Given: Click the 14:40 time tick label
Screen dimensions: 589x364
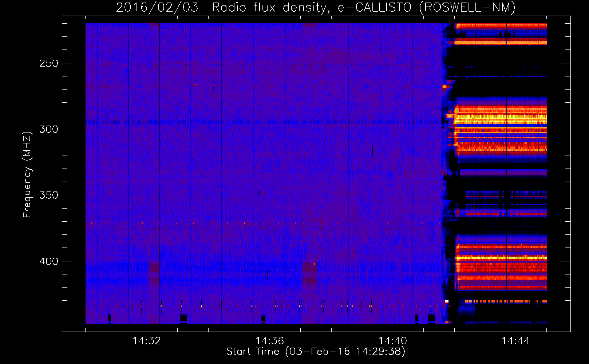Looking at the screenshot, I should click(393, 341).
